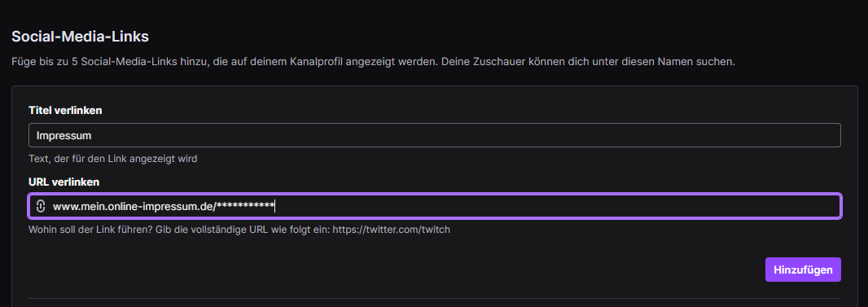The height and width of the screenshot is (307, 868).
Task: Place cursor in 'www.mein.online-impressum.de' text
Action: tap(132, 207)
